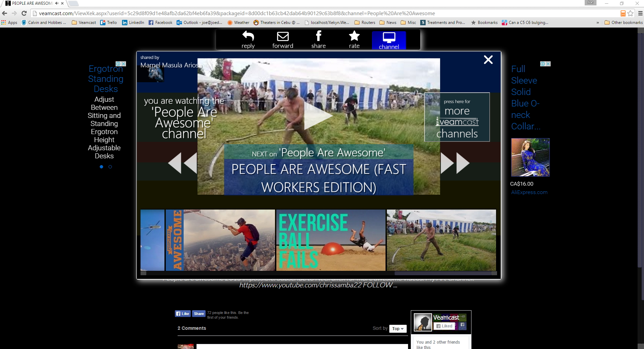Viewport: 644px width, 349px height.
Task: Close the channel overlay with the X
Action: click(488, 60)
